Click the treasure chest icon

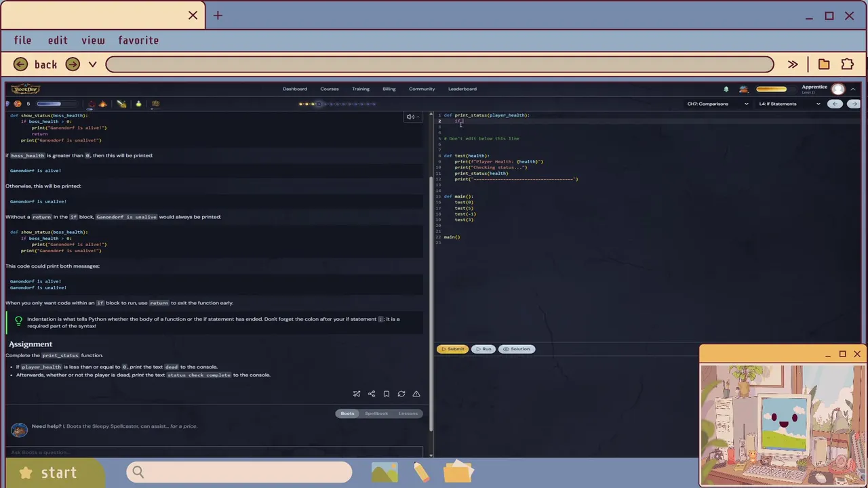coord(155,104)
